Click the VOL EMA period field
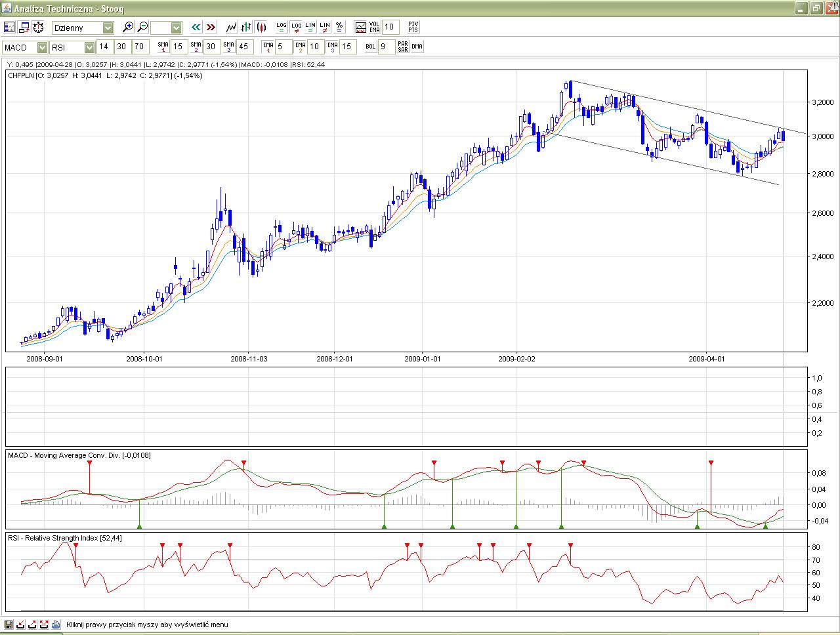Screen dimensions: 840x635 pos(390,27)
